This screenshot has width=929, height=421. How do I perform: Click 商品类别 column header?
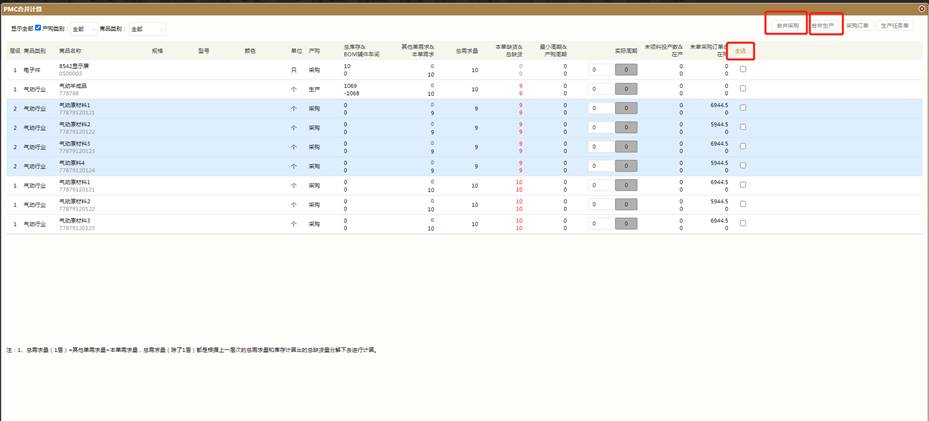(x=34, y=52)
